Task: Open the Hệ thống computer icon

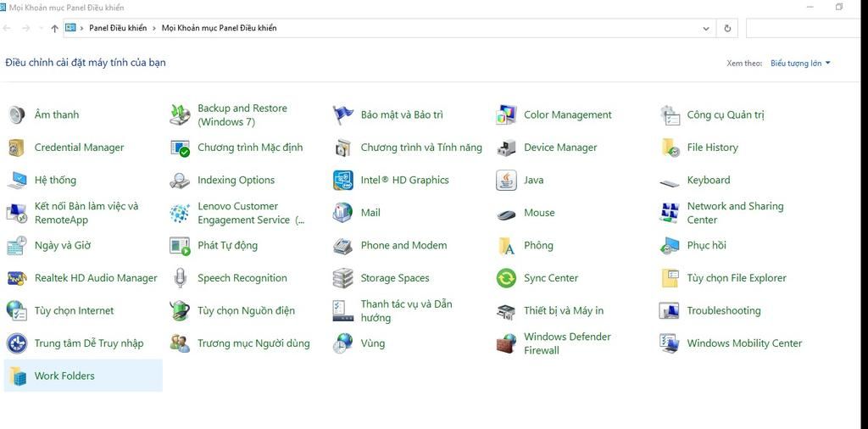Action: click(x=17, y=180)
